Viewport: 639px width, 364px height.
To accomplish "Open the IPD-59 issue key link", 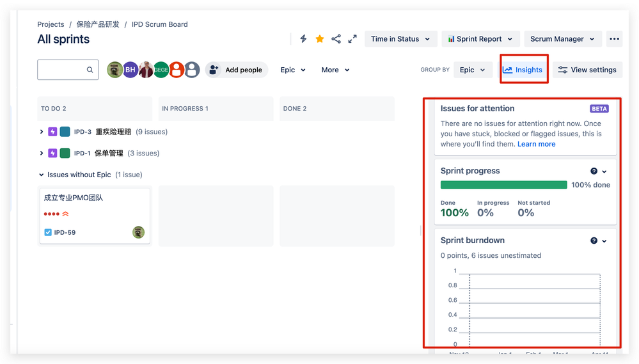I will tap(65, 232).
